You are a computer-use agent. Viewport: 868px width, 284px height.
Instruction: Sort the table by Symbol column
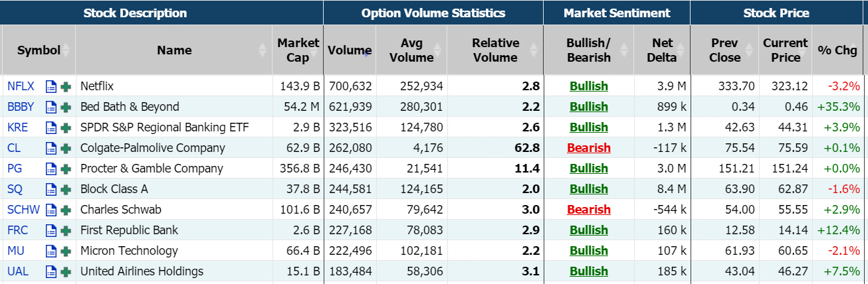39,50
